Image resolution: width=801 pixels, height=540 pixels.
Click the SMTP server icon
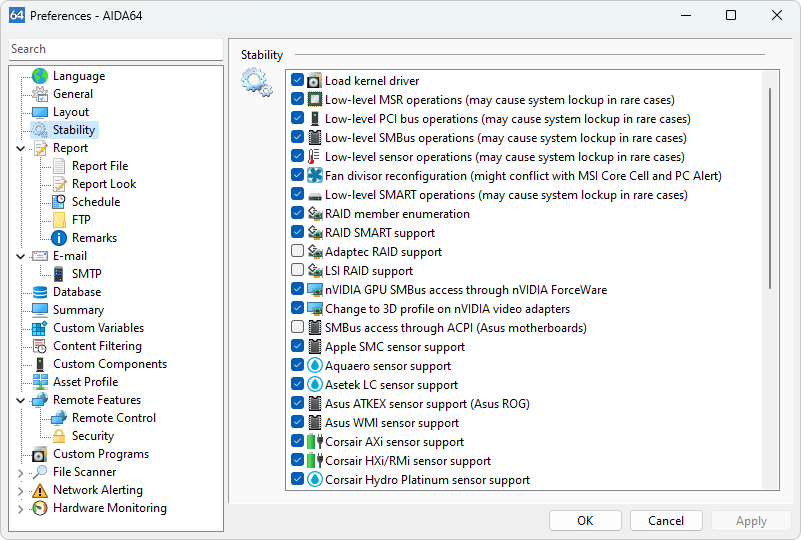[x=59, y=274]
